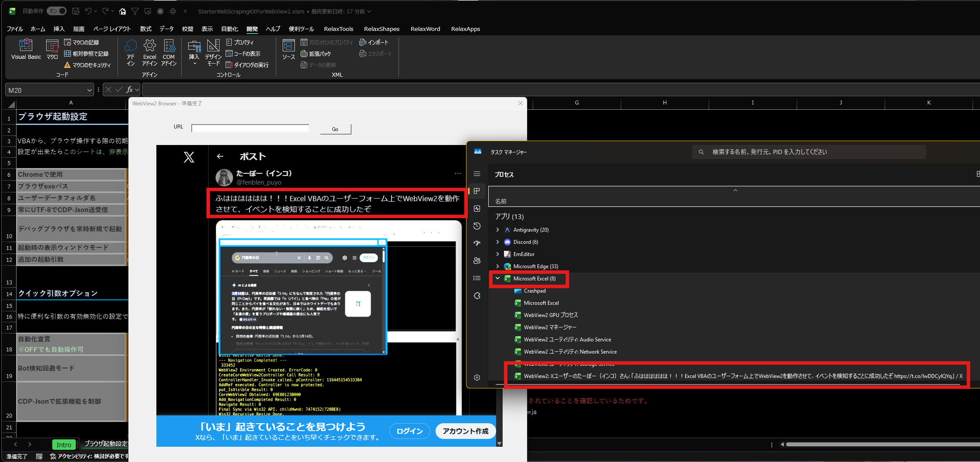The height and width of the screenshot is (462, 980).
Task: Switch to the 数式 ribbon tab
Action: point(145,29)
